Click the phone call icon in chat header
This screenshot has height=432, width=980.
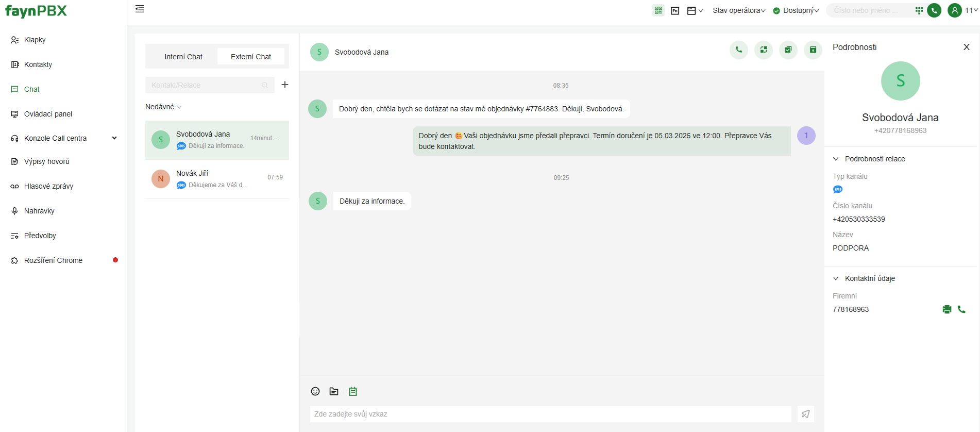[738, 50]
